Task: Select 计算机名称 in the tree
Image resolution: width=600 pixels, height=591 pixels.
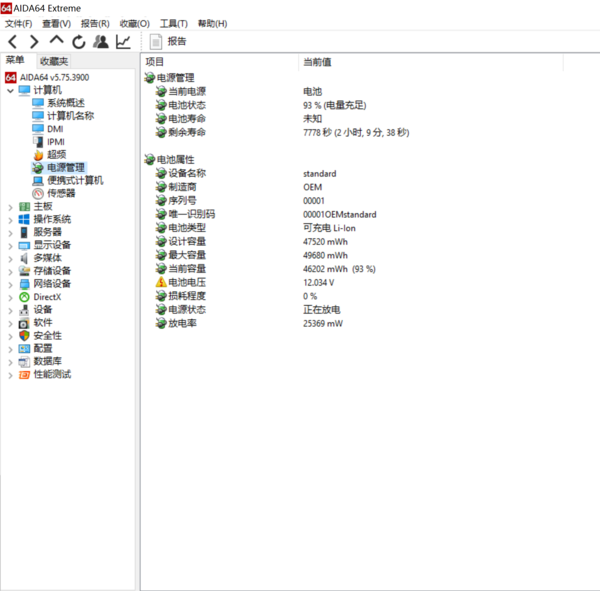Action: click(x=70, y=116)
